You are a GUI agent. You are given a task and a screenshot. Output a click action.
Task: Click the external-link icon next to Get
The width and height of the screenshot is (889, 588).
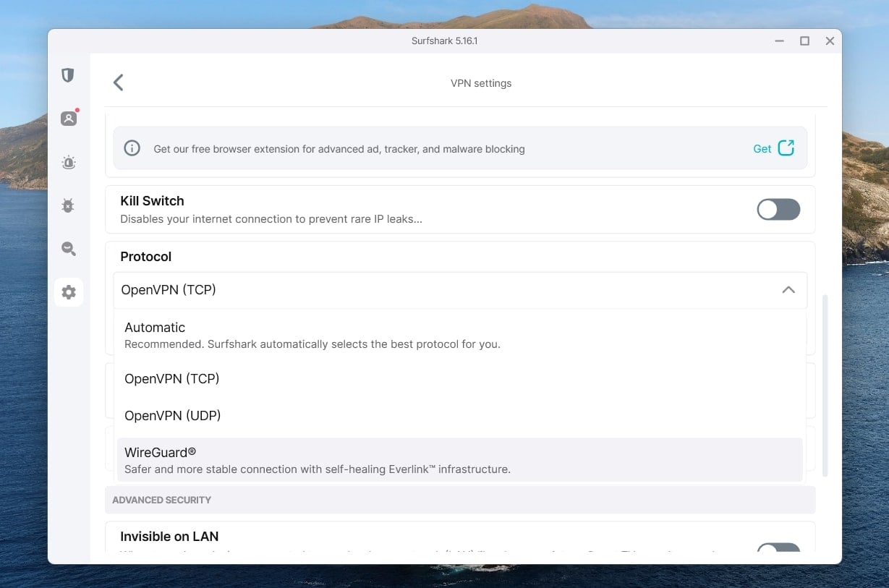tap(785, 148)
